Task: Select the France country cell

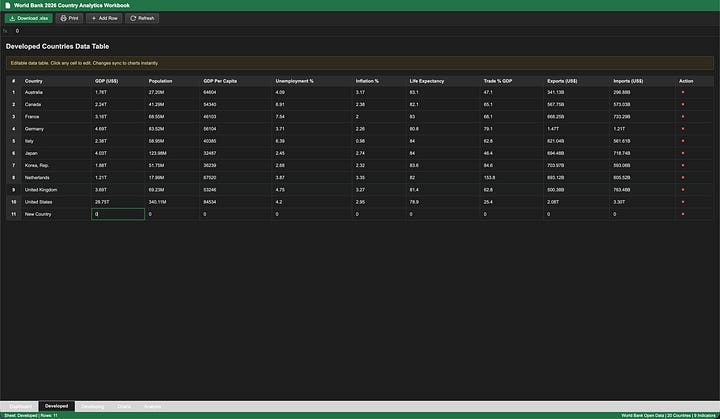Action: (56, 117)
